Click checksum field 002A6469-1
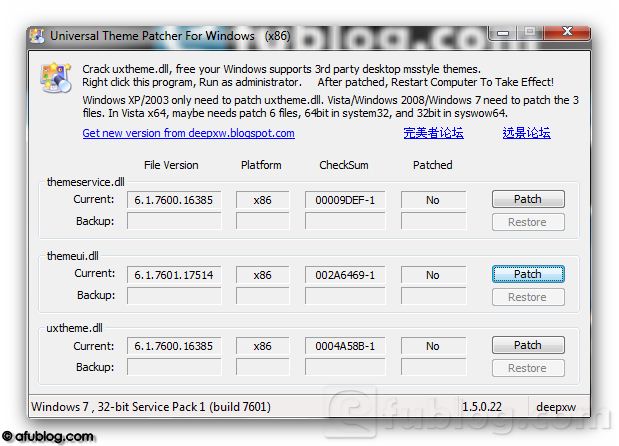Viewport: 619px width, 446px height. pyautogui.click(x=345, y=275)
